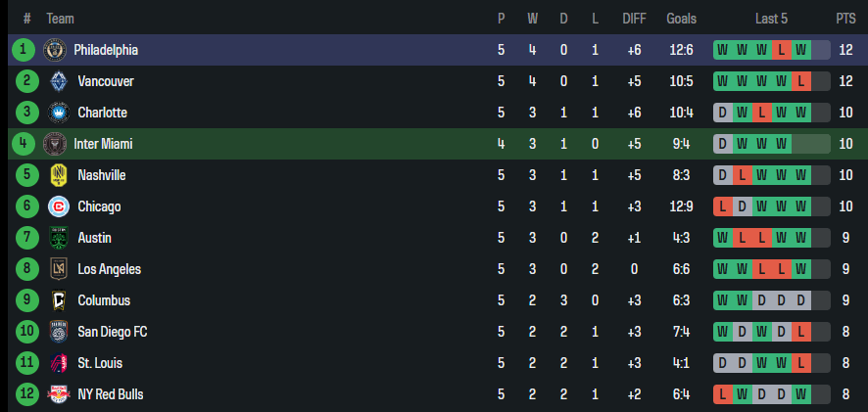
Task: Click the Last 5 column header
Action: pos(771,19)
